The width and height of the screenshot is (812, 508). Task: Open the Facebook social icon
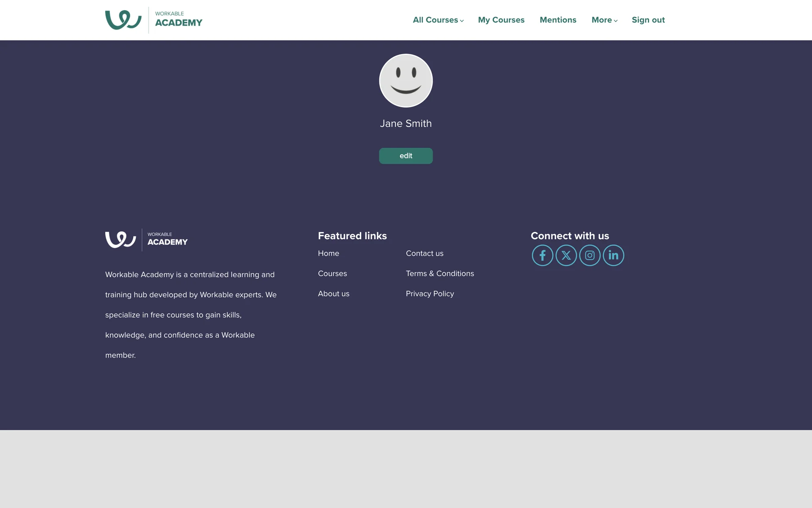[542, 255]
